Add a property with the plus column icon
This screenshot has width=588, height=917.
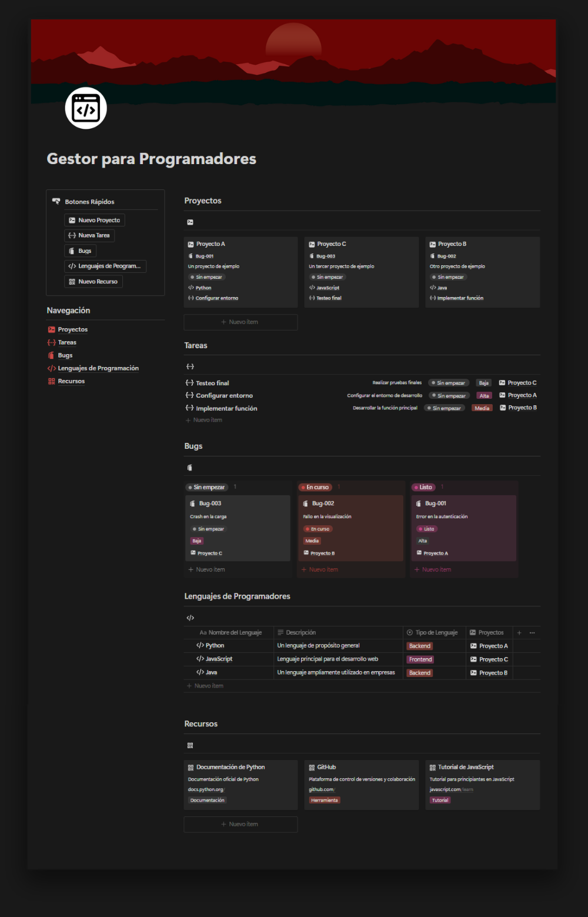click(x=519, y=633)
